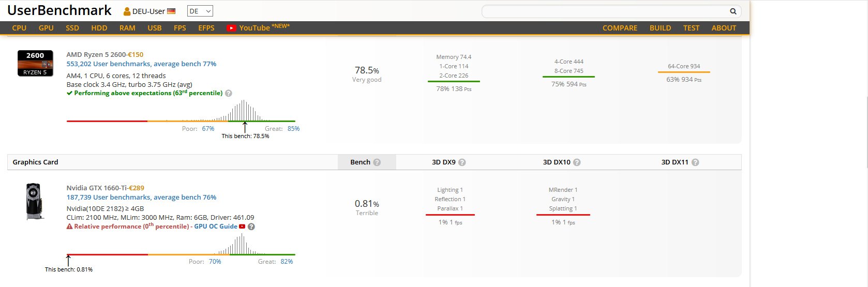The image size is (868, 287).
Task: Open the USB menu
Action: (155, 28)
